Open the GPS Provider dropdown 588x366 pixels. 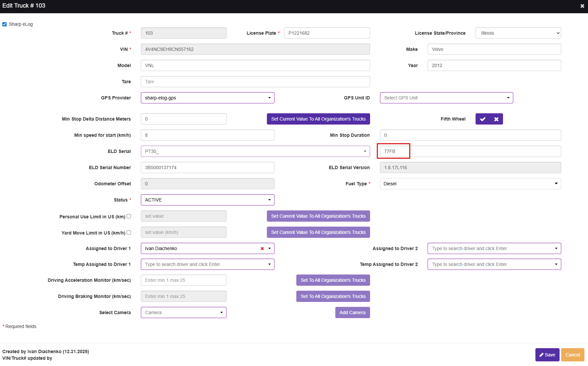[207, 98]
